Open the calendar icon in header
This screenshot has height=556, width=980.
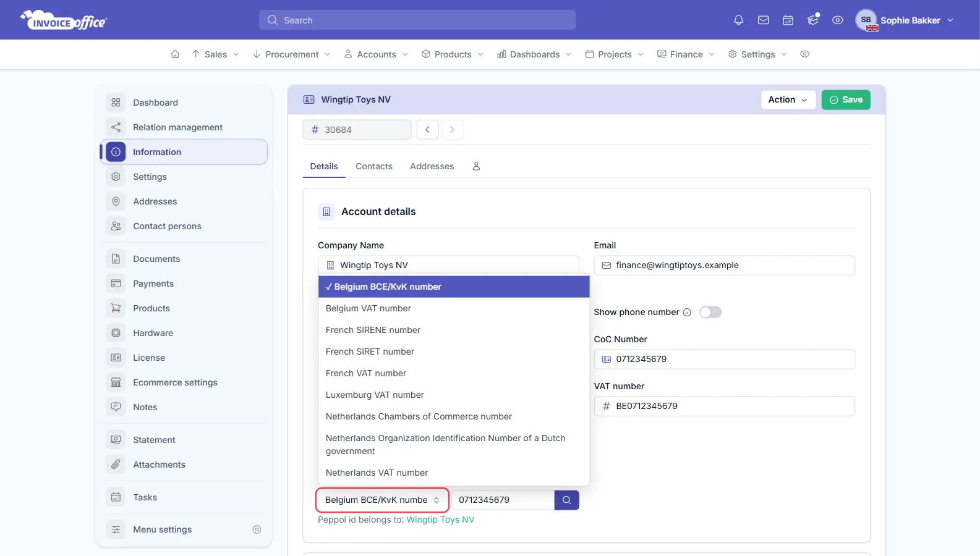point(788,20)
